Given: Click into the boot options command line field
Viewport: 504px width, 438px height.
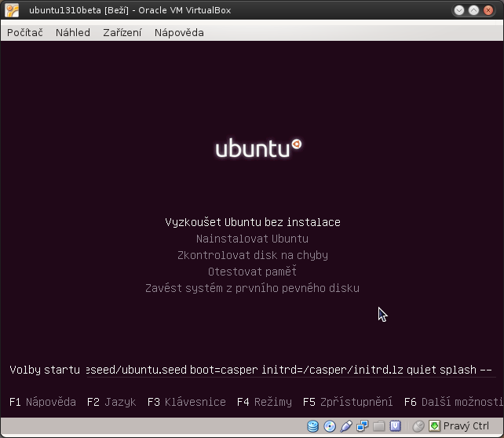Looking at the screenshot, I should tap(291, 370).
